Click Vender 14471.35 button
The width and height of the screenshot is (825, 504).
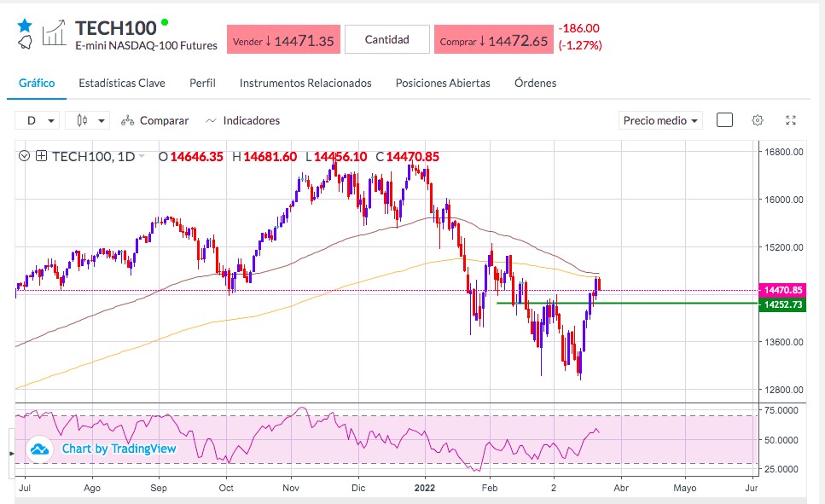[x=283, y=39]
